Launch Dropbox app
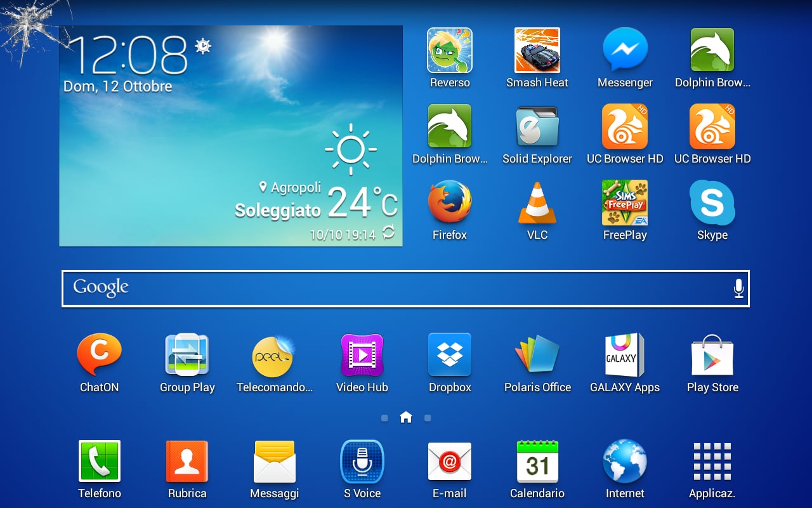 (x=450, y=356)
